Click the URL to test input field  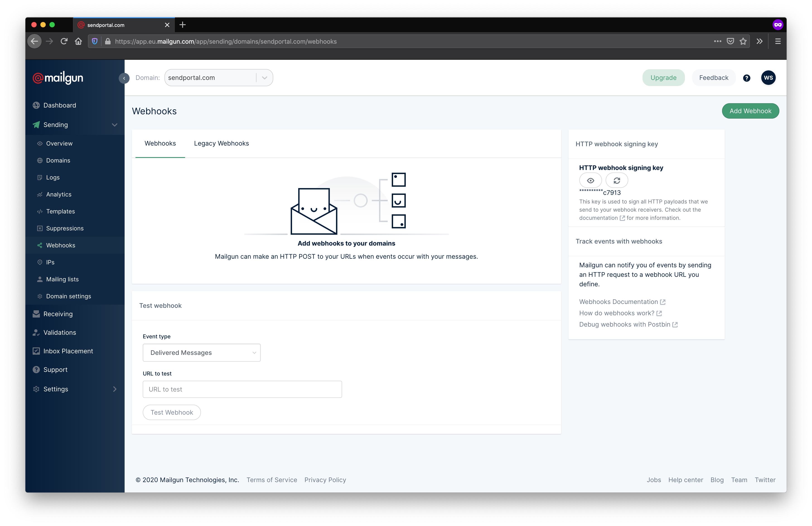tap(242, 389)
